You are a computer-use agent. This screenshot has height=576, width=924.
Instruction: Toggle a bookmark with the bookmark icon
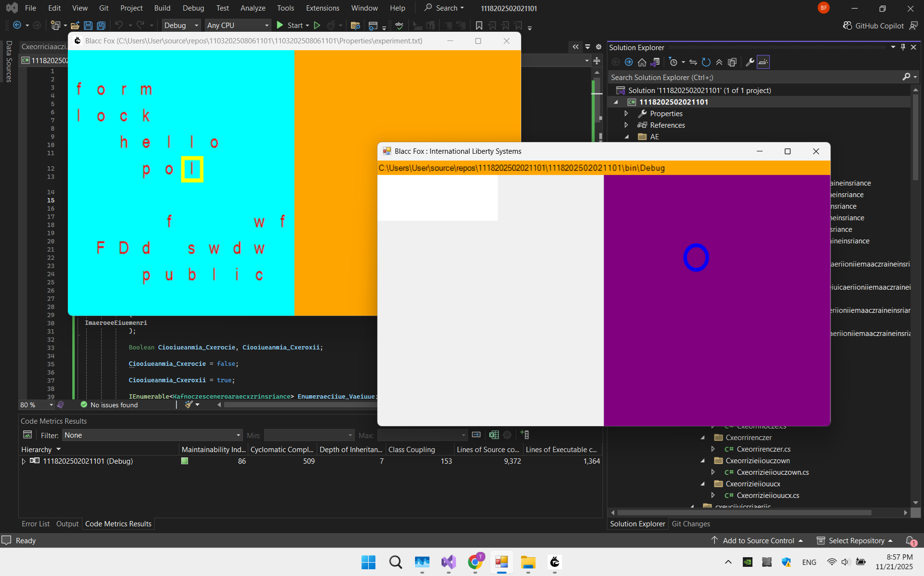coord(479,25)
